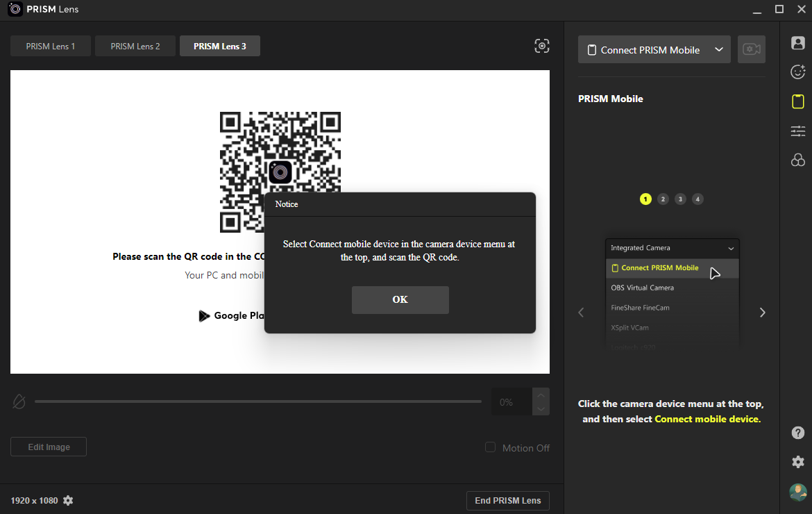
Task: Click the volume slider track
Action: (x=257, y=401)
